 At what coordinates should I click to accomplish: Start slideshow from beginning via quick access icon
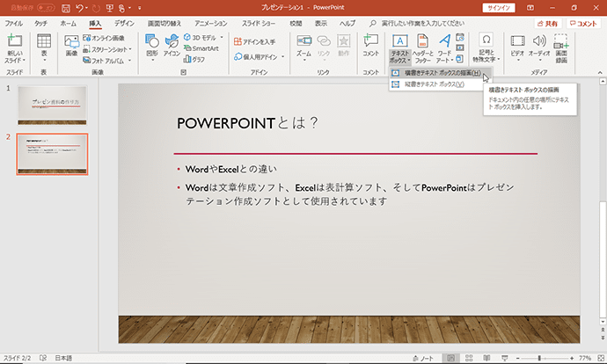(110, 8)
